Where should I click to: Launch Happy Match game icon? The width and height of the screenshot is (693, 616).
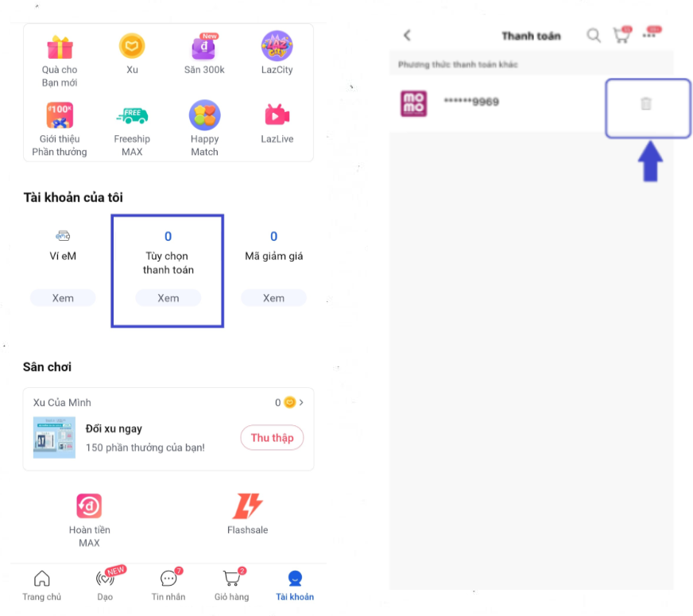[204, 115]
